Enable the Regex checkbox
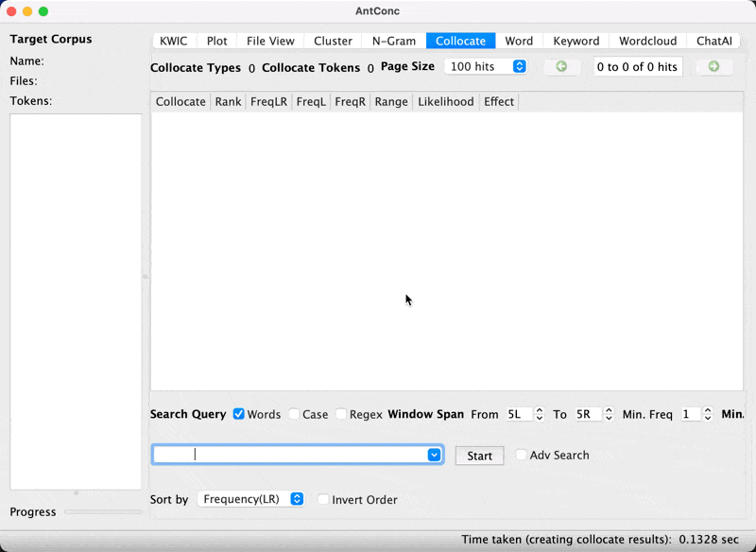This screenshot has height=552, width=756. [x=341, y=414]
